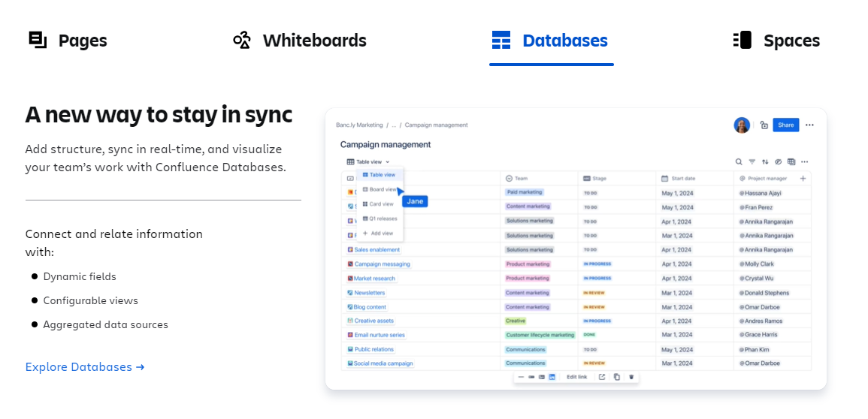Open the view options ellipsis after the layout icon

[x=804, y=162]
